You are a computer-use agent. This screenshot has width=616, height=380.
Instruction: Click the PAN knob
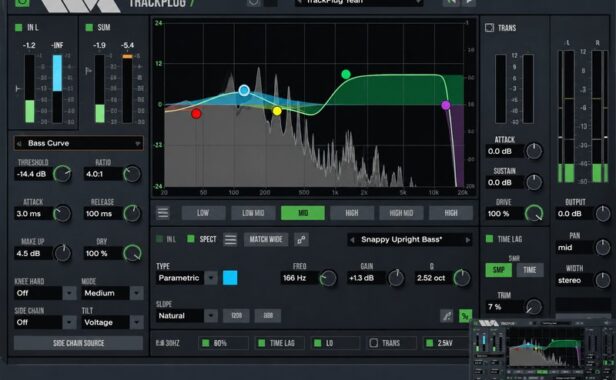point(603,247)
